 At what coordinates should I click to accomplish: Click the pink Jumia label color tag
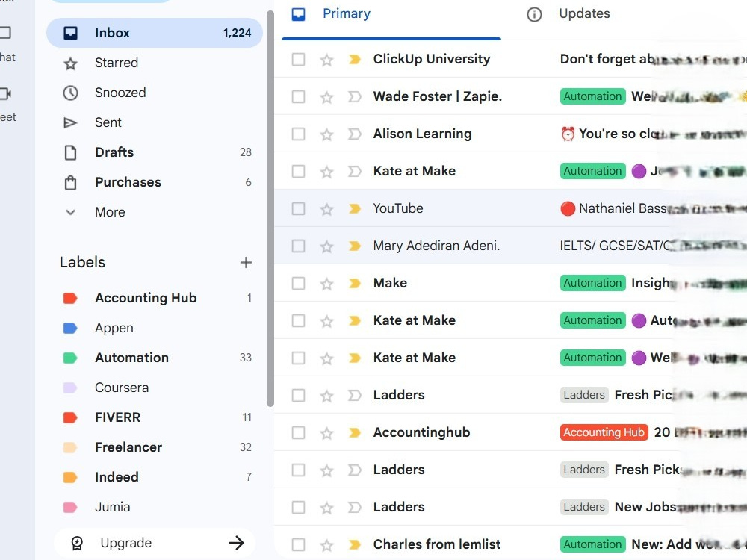[70, 507]
